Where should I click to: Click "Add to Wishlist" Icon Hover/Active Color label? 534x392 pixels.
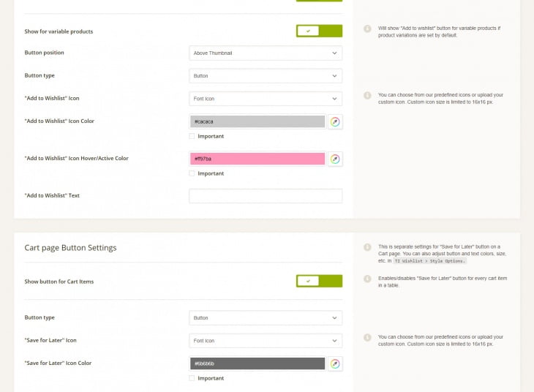click(x=76, y=158)
